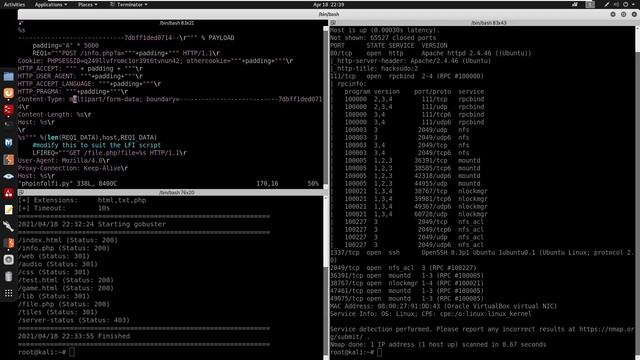Show all applications grid in the dock
Viewport: 640px width, 360px height.
click(x=9, y=293)
